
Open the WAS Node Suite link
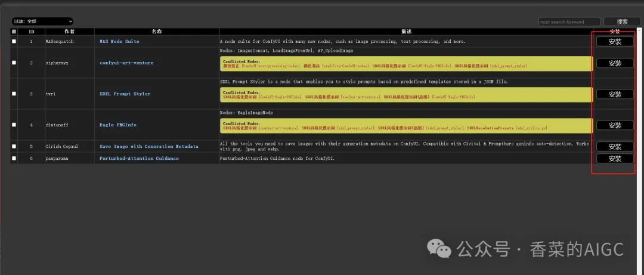point(119,42)
